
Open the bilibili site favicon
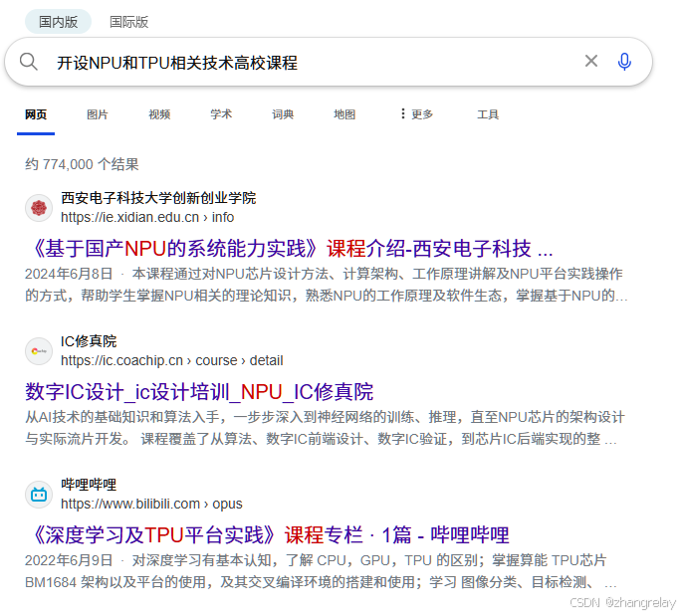(x=39, y=495)
